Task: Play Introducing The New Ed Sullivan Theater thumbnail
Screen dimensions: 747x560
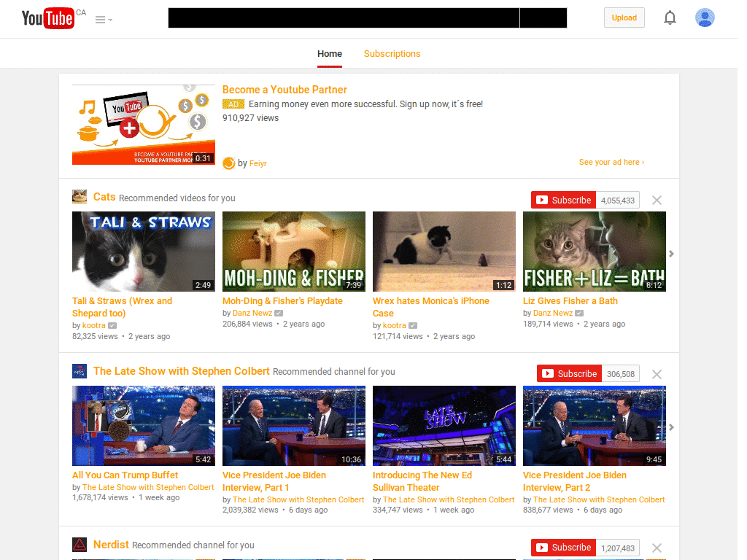Action: pyautogui.click(x=444, y=426)
